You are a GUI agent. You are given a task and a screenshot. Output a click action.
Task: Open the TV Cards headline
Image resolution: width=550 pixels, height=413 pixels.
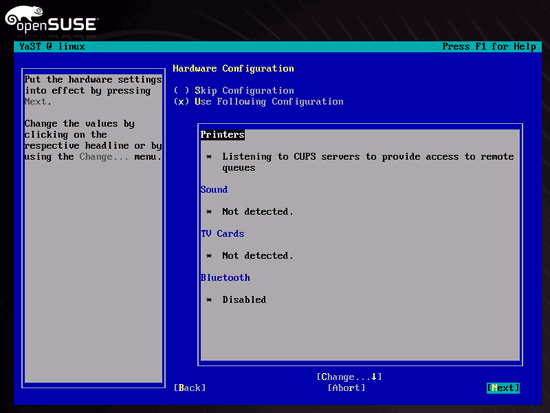point(222,233)
